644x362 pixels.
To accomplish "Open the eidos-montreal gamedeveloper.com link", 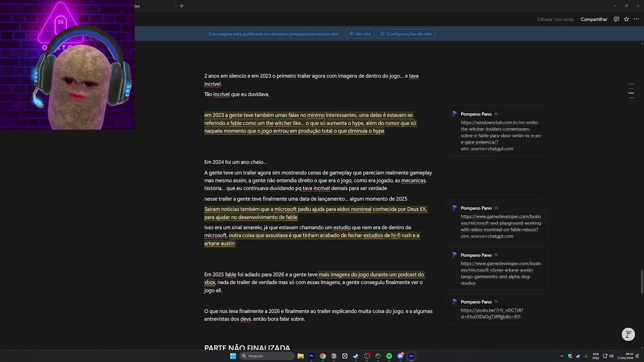I will click(501, 226).
